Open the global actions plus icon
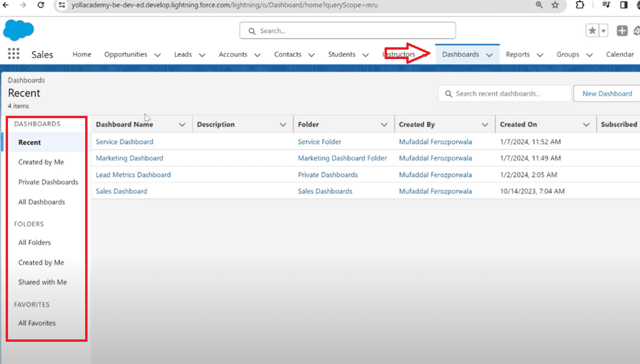This screenshot has height=364, width=640. point(622,31)
